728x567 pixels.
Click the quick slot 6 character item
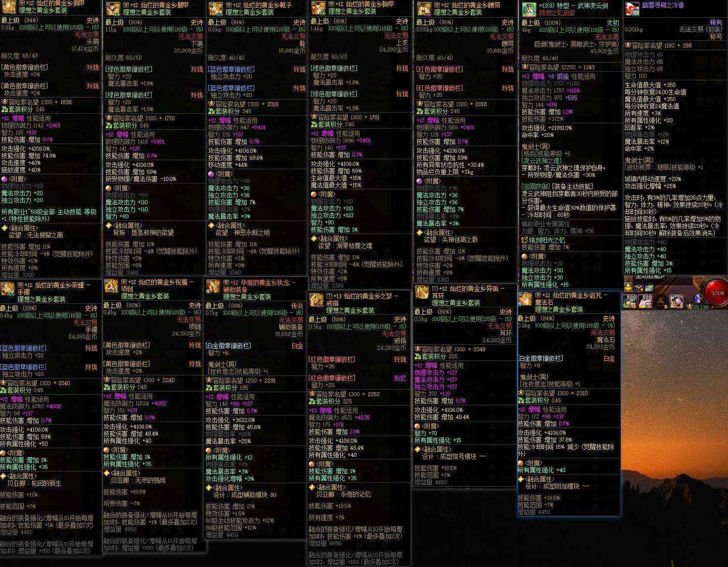pyautogui.click(x=676, y=301)
